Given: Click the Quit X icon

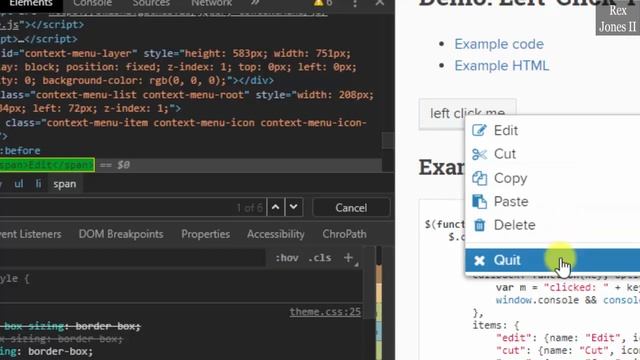Looking at the screenshot, I should (480, 260).
